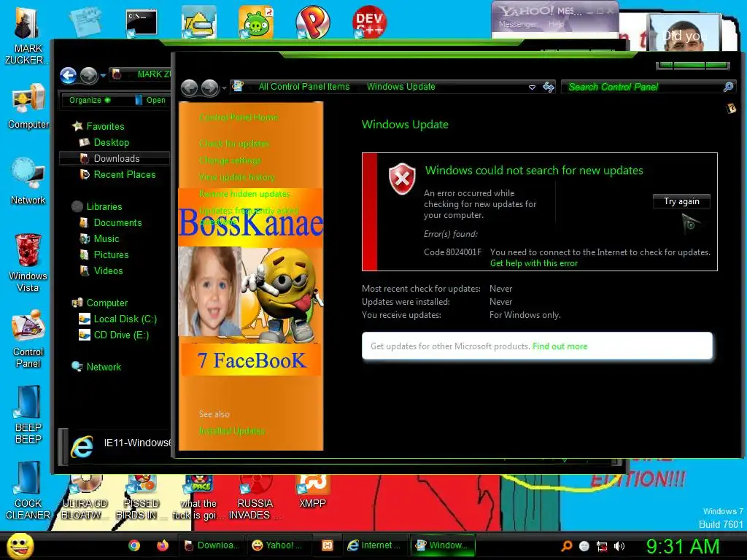Screen dimensions: 747x560
Task: Click the 9:31 AM taskbar clock
Action: 682,546
